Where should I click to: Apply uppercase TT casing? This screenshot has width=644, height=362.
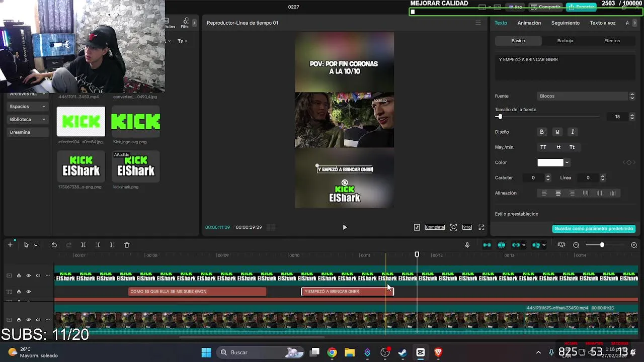(543, 147)
